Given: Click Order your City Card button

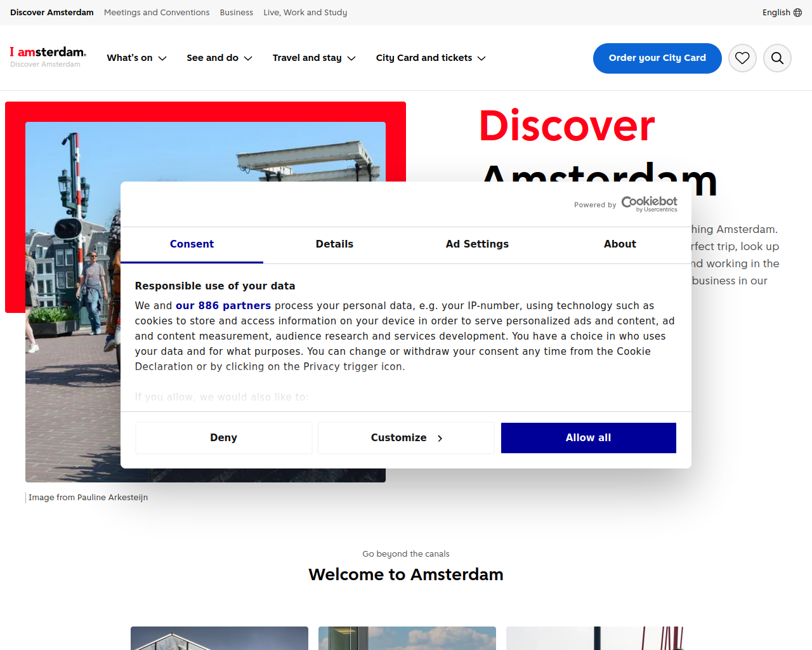Looking at the screenshot, I should coord(657,58).
